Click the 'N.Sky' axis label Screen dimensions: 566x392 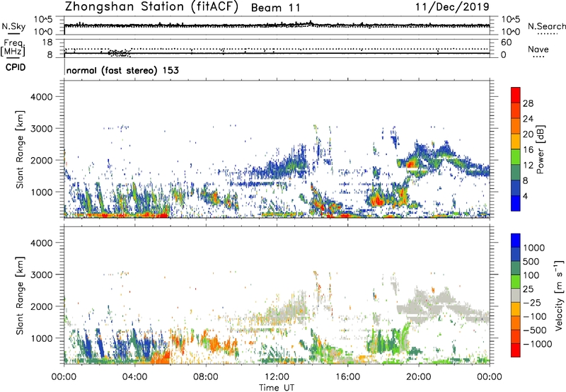tap(13, 26)
